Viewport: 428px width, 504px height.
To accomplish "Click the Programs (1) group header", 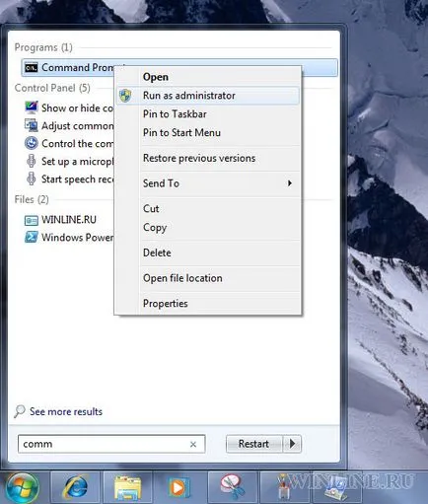I will [x=43, y=47].
